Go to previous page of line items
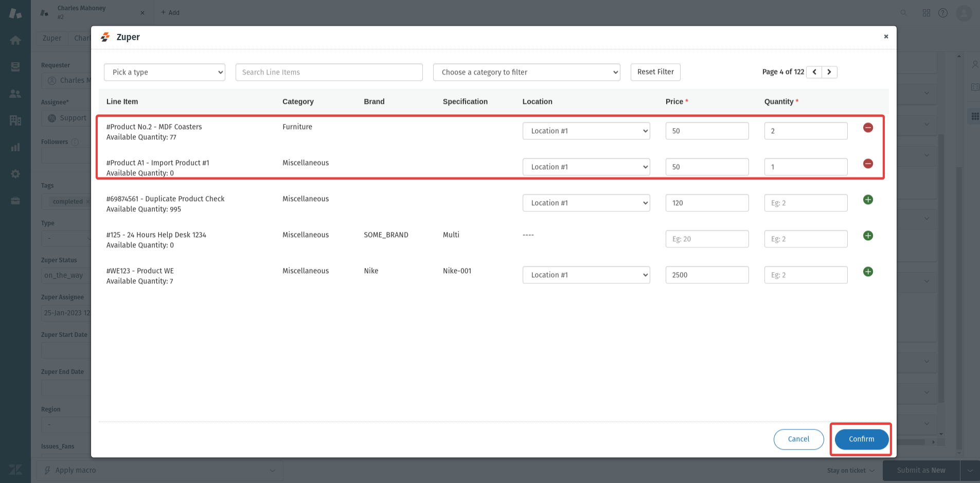The image size is (980, 483). click(814, 72)
